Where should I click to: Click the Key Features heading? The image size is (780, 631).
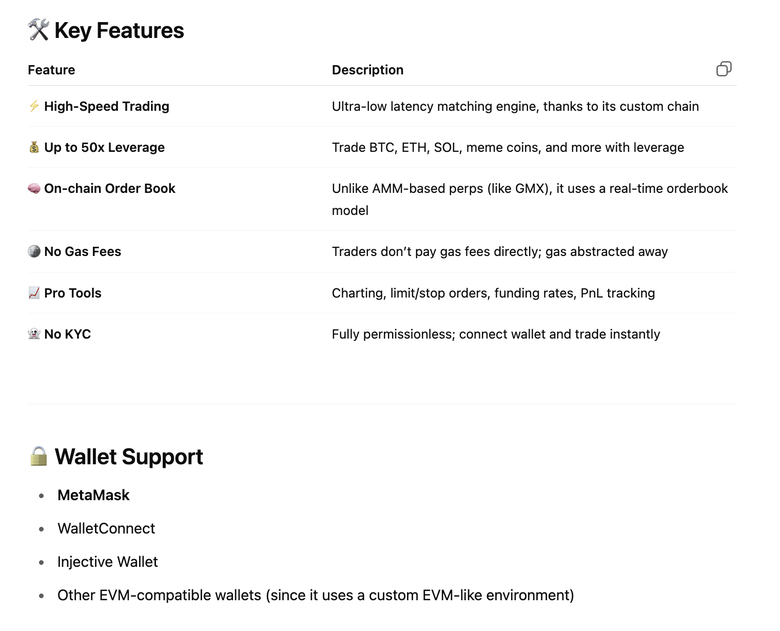(x=119, y=31)
